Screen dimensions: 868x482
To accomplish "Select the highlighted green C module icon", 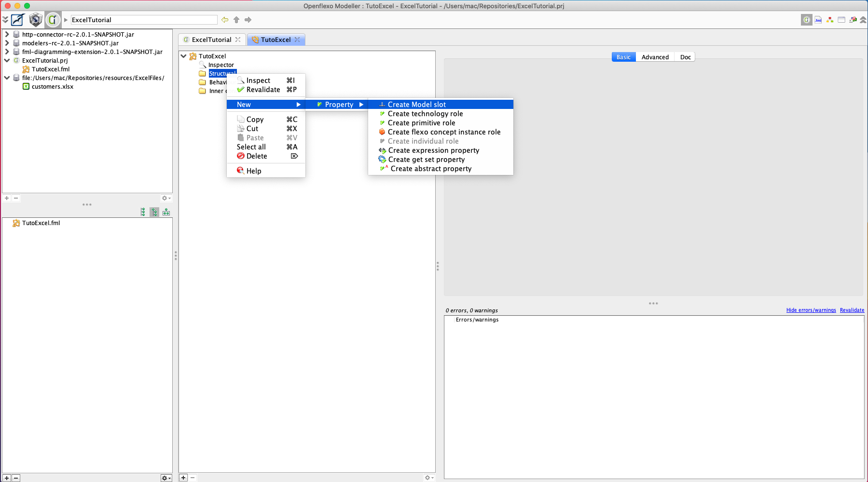I will (53, 20).
